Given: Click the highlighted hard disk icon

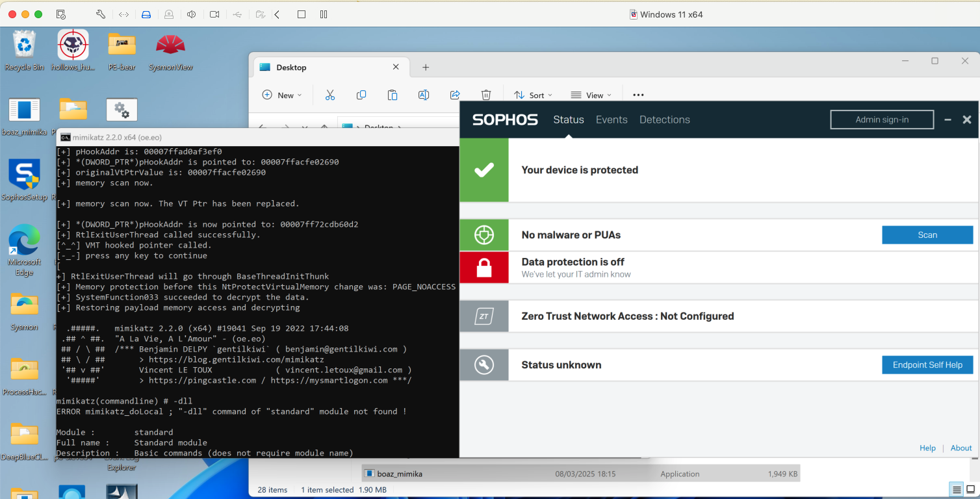Looking at the screenshot, I should click(146, 14).
